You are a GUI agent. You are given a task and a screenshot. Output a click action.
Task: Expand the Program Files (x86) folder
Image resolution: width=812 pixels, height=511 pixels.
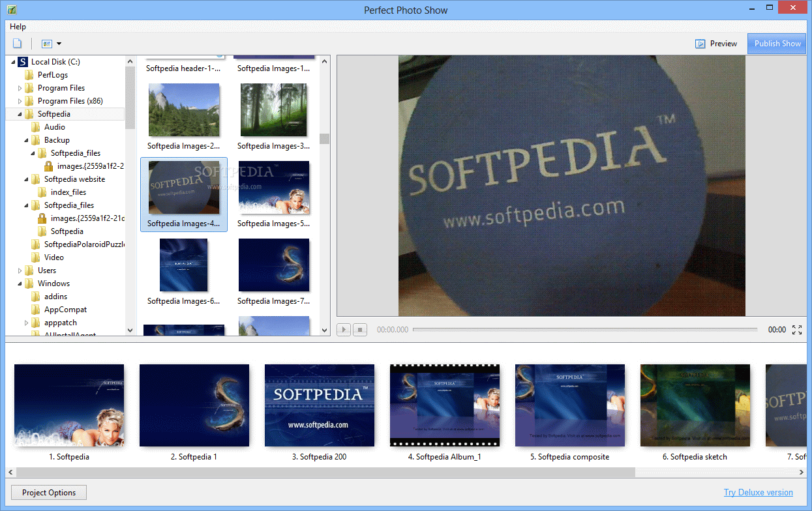[x=20, y=101]
